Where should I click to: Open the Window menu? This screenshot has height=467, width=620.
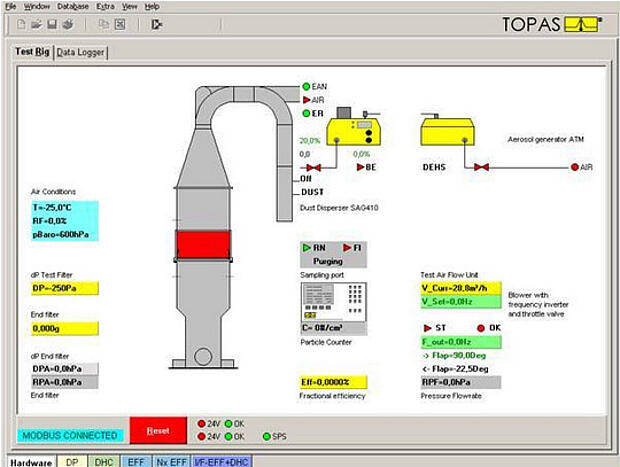[x=37, y=6]
